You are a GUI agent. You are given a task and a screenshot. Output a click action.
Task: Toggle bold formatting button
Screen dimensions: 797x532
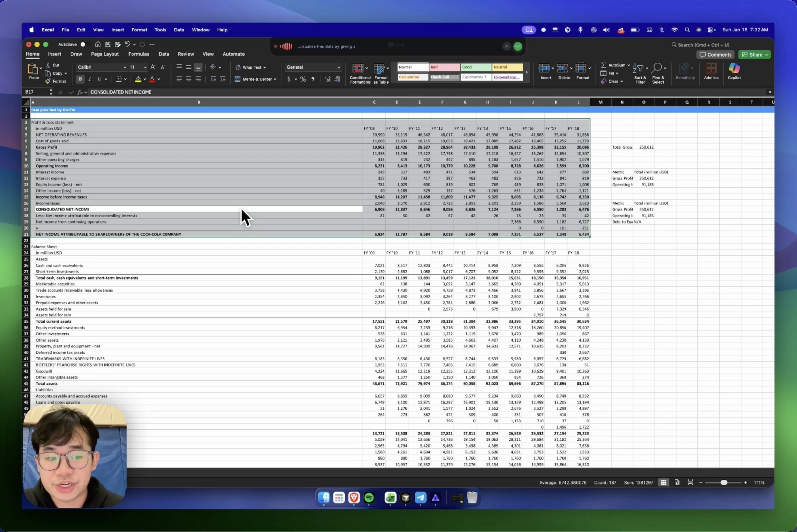coord(80,79)
